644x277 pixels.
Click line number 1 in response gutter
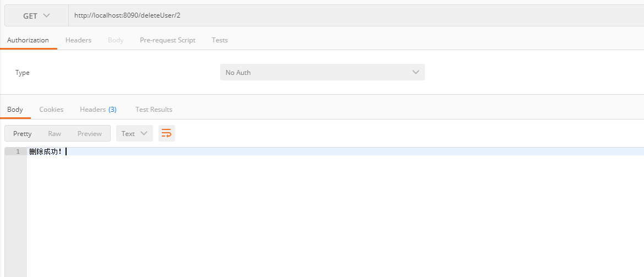(x=18, y=151)
